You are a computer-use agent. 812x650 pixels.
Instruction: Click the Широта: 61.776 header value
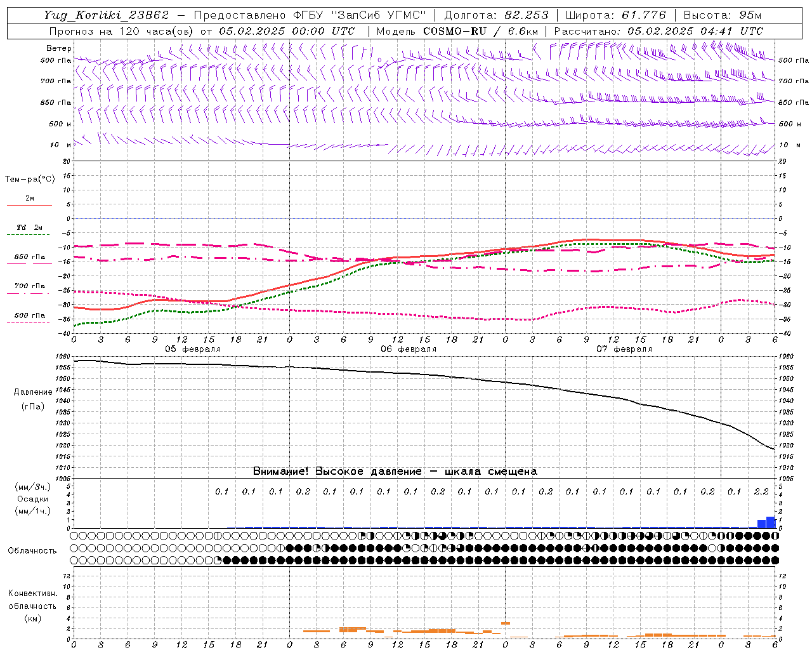[x=615, y=15]
